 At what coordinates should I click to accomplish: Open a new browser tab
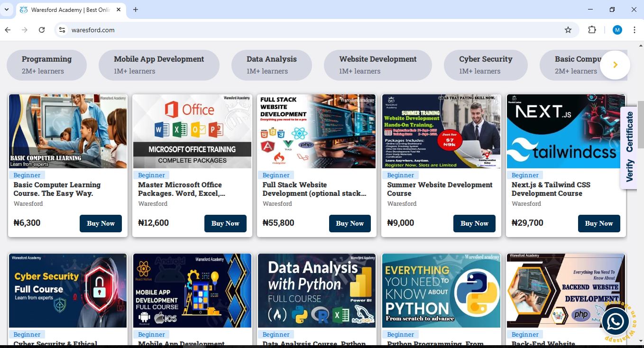pos(136,9)
